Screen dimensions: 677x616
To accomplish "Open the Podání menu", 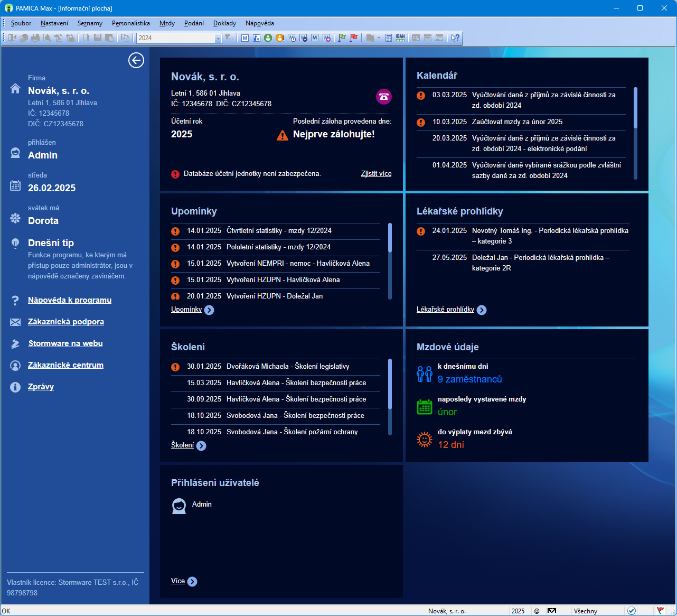I will click(194, 23).
